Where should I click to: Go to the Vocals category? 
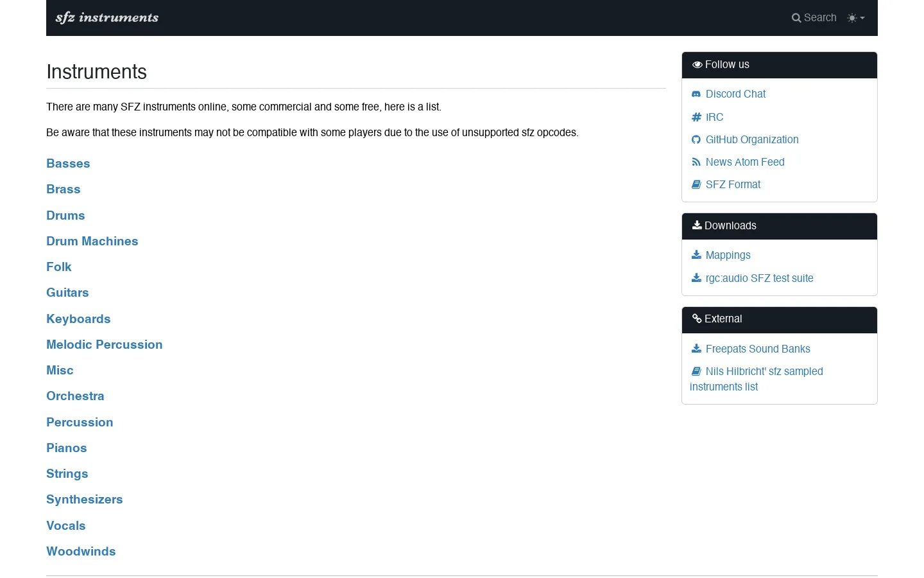(65, 525)
